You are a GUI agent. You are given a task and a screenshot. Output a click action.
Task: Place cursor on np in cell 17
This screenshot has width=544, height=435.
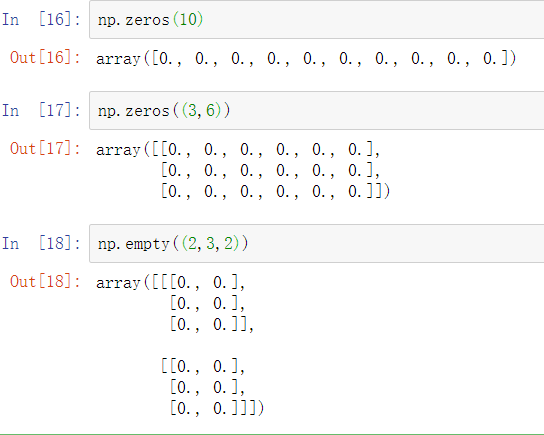106,112
